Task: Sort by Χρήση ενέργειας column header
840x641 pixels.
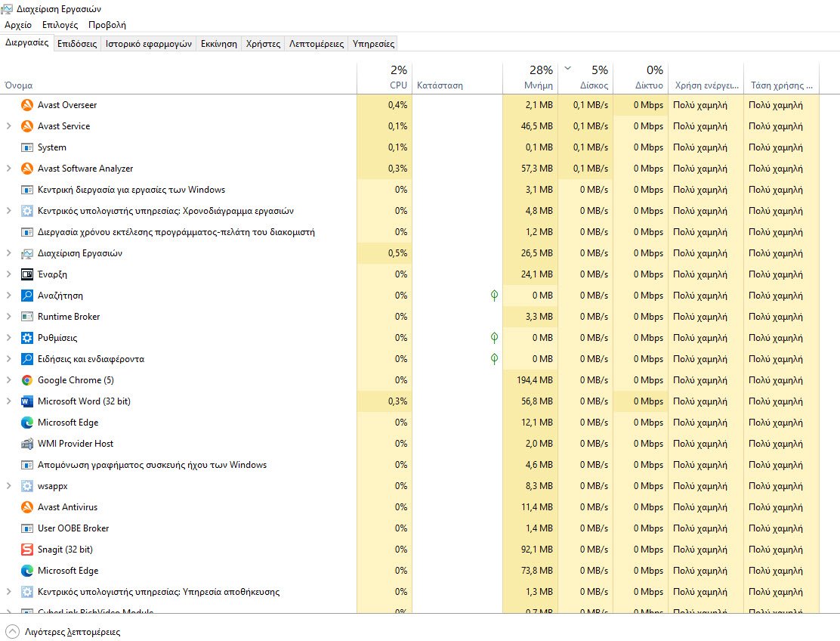Action: 706,78
